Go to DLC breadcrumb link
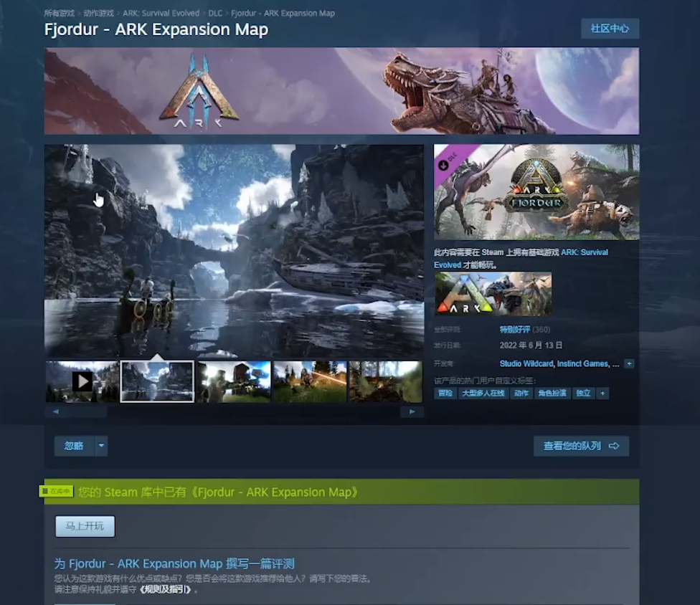This screenshot has height=605, width=700. (215, 14)
